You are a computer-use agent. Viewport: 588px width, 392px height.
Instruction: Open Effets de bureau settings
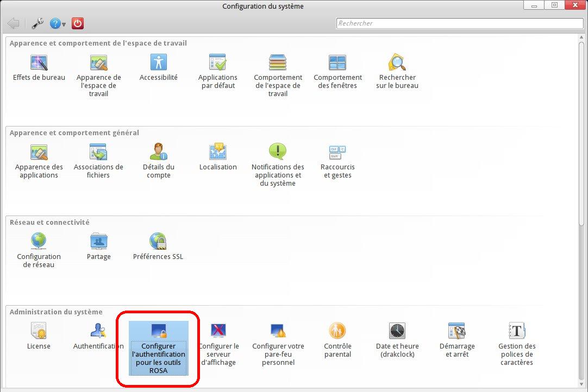pos(39,68)
